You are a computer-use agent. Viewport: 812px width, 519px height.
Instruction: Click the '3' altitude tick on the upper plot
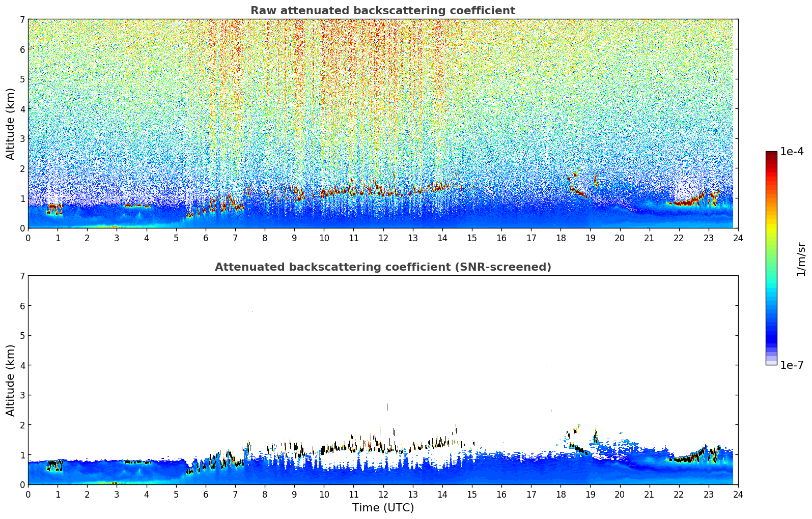[22, 139]
